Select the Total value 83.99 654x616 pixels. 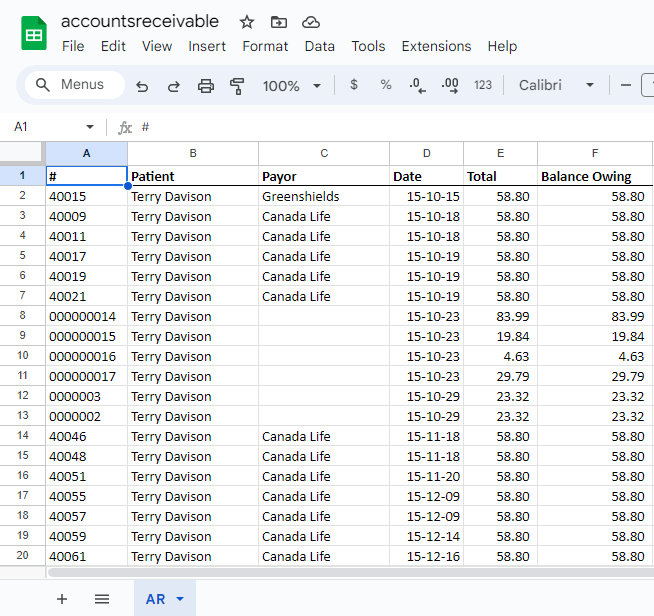point(501,316)
